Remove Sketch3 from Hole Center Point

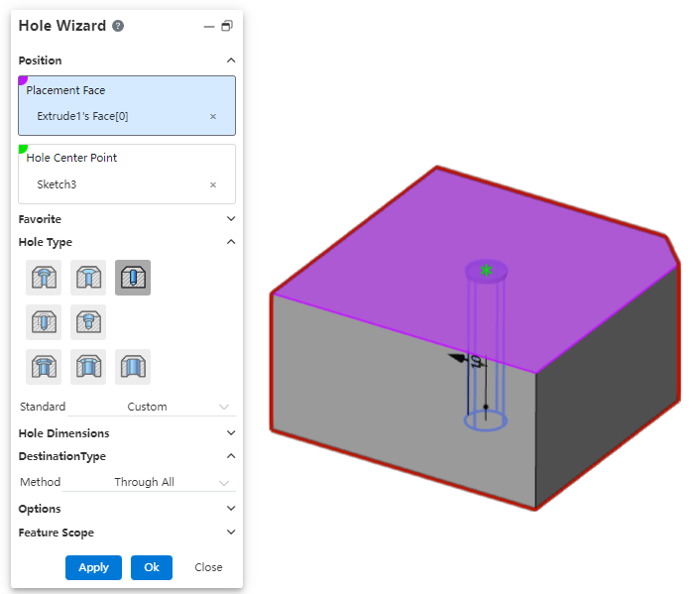pos(212,184)
